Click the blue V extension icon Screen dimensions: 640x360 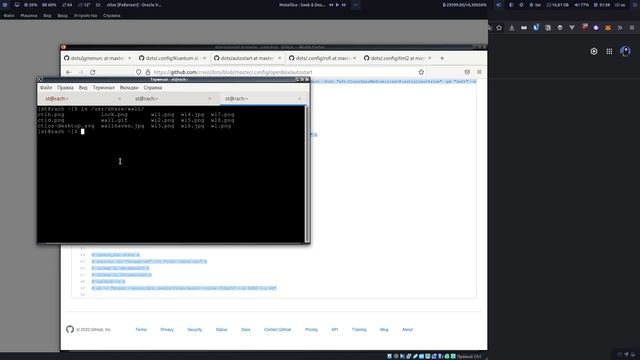pos(536,28)
